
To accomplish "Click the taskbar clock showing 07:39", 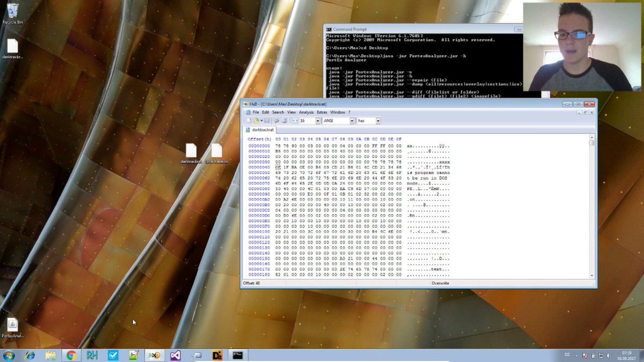I will pyautogui.click(x=626, y=355).
